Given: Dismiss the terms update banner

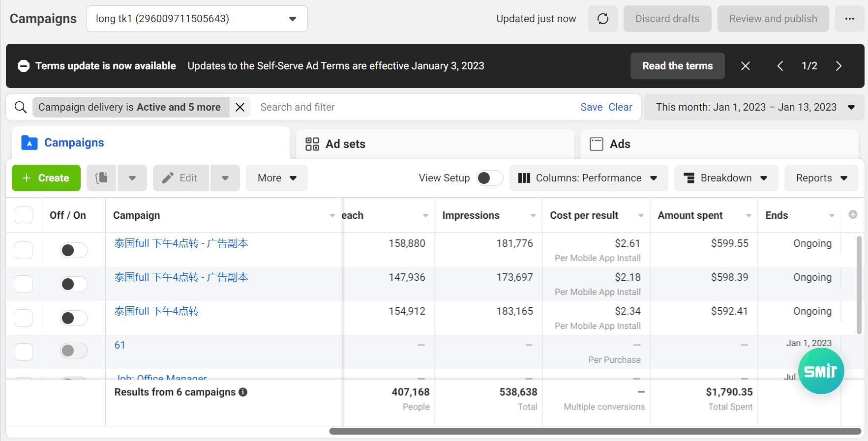Looking at the screenshot, I should [746, 66].
